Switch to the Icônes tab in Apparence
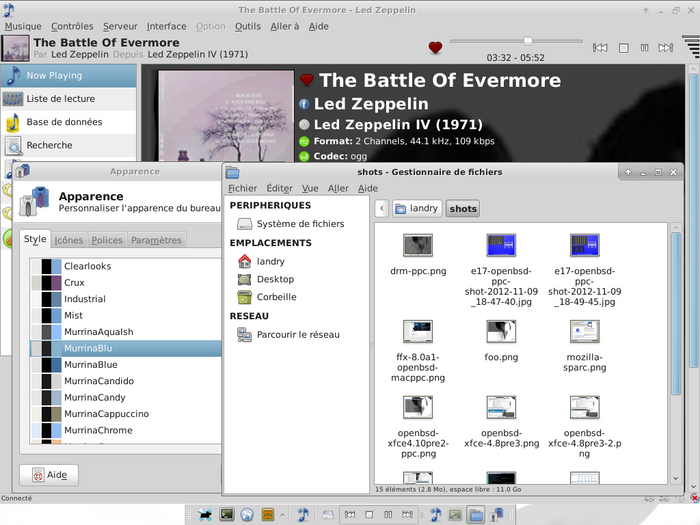The width and height of the screenshot is (700, 525). [68, 240]
